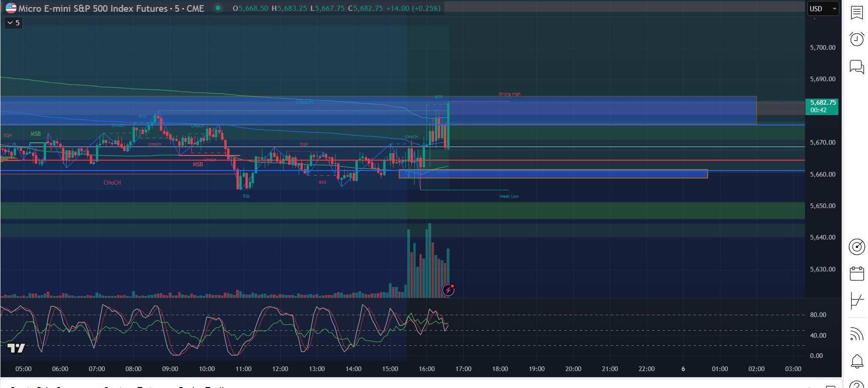The height and width of the screenshot is (388, 868).
Task: Click the 5,640.00 price axis label
Action: 822,237
